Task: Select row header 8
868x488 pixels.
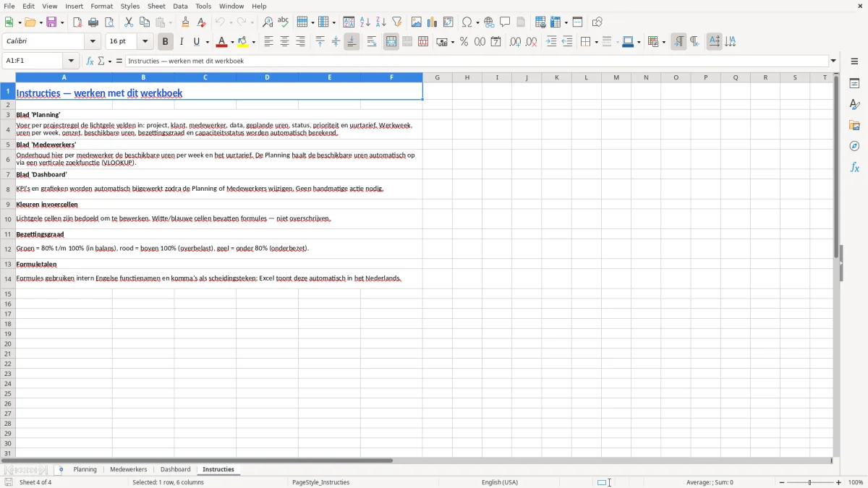Action: [8, 189]
